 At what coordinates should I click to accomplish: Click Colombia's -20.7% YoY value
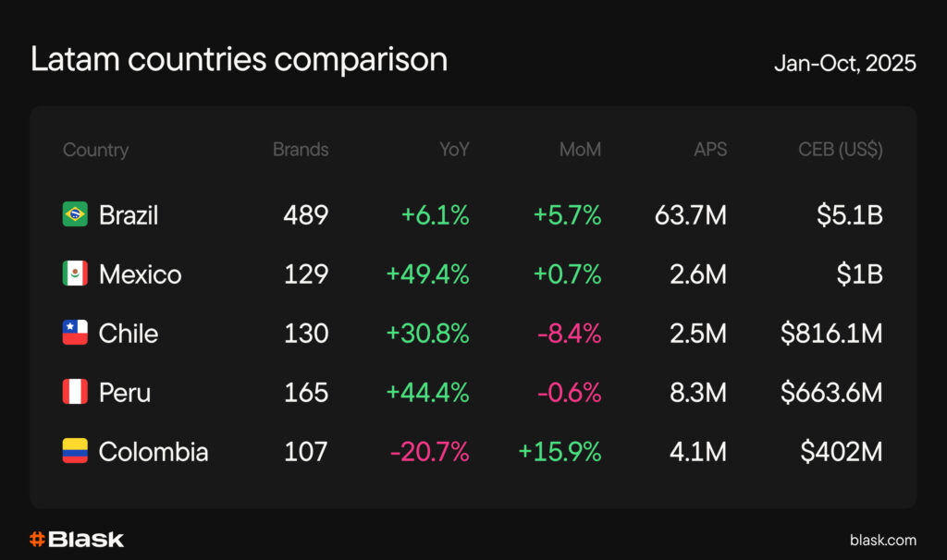pos(429,452)
